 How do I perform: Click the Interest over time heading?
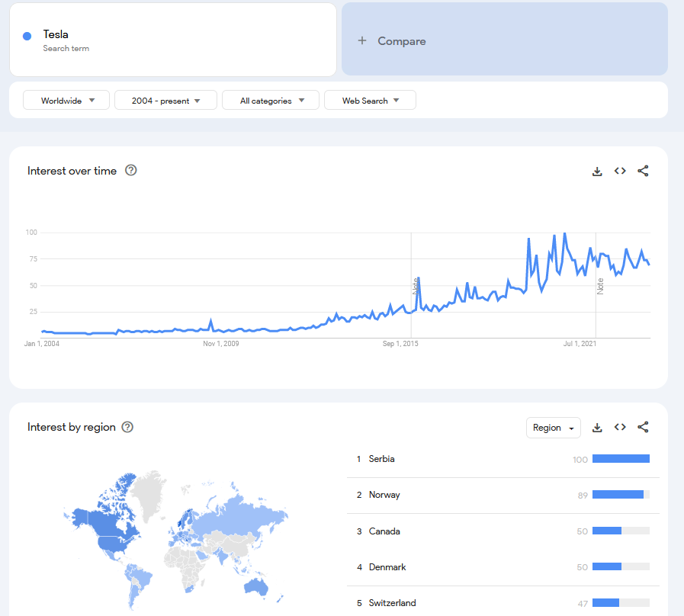click(x=72, y=171)
